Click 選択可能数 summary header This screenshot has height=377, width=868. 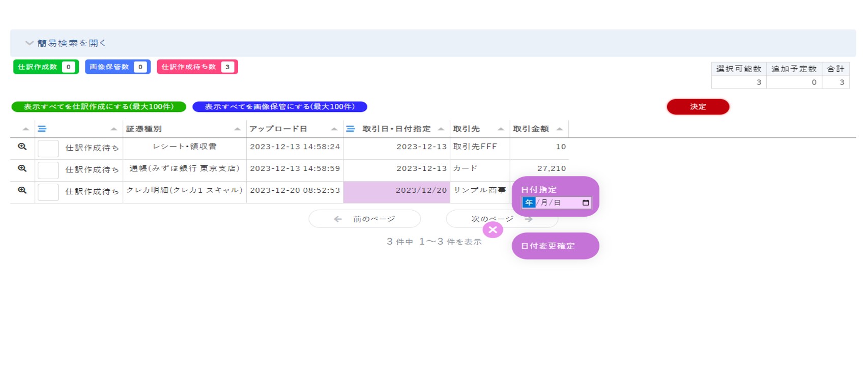[739, 69]
